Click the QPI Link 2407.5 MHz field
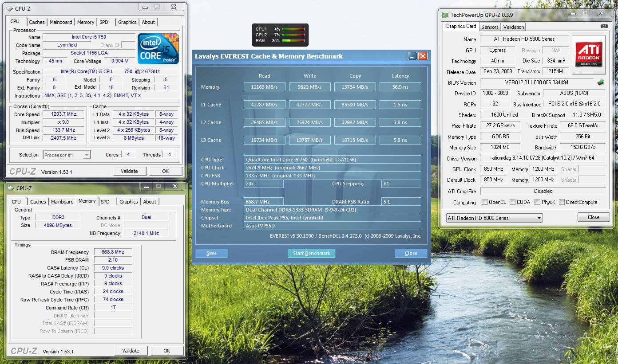This screenshot has width=618, height=364. tap(64, 138)
